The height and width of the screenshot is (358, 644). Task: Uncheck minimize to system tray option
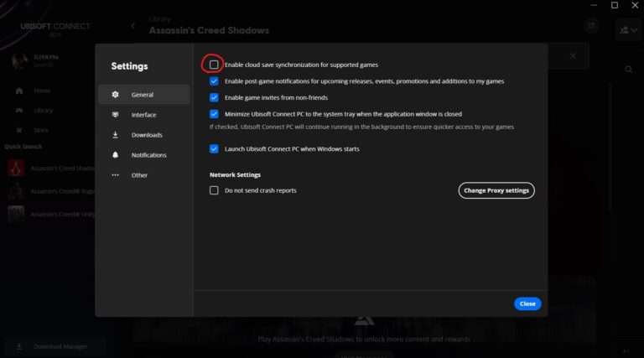214,114
